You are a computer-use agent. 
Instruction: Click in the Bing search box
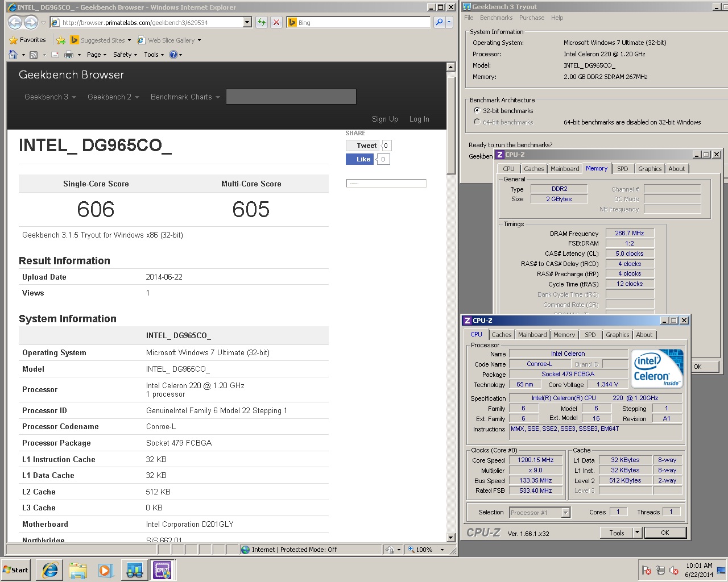(363, 22)
